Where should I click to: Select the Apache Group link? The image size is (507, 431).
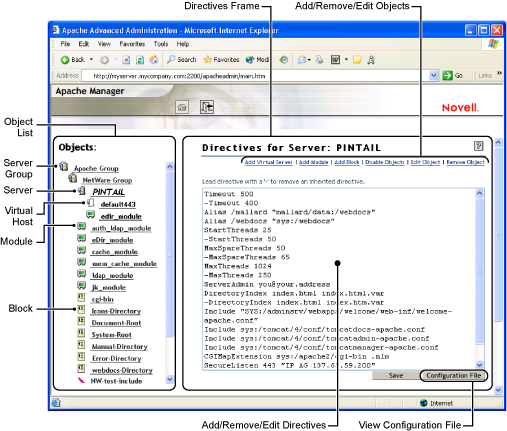pos(96,168)
